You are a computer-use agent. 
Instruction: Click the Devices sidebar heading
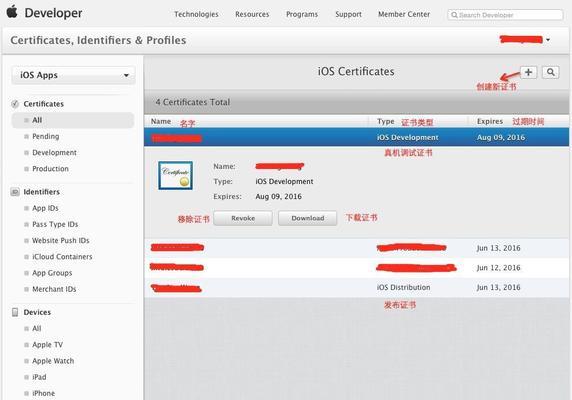coord(37,312)
